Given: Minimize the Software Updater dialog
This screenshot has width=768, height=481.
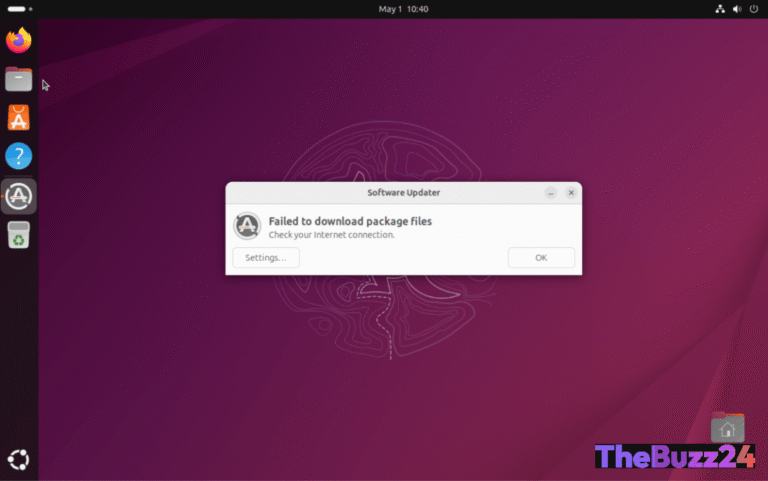Looking at the screenshot, I should 551,193.
